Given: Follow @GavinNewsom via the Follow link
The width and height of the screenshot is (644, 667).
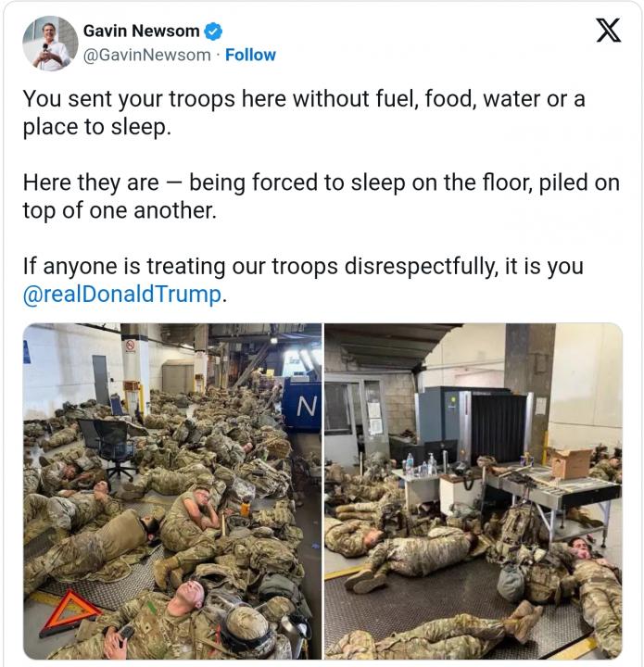Looking at the screenshot, I should point(250,55).
